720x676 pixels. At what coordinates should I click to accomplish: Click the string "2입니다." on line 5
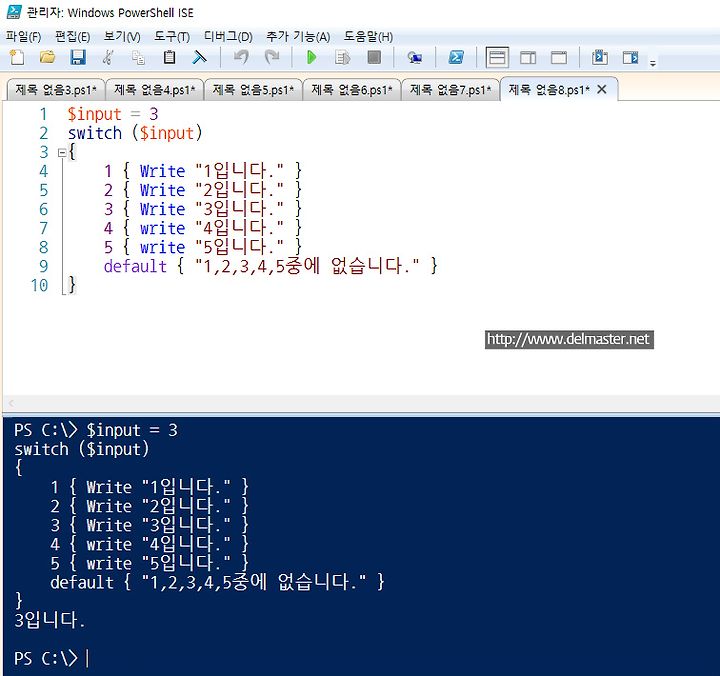(x=239, y=190)
